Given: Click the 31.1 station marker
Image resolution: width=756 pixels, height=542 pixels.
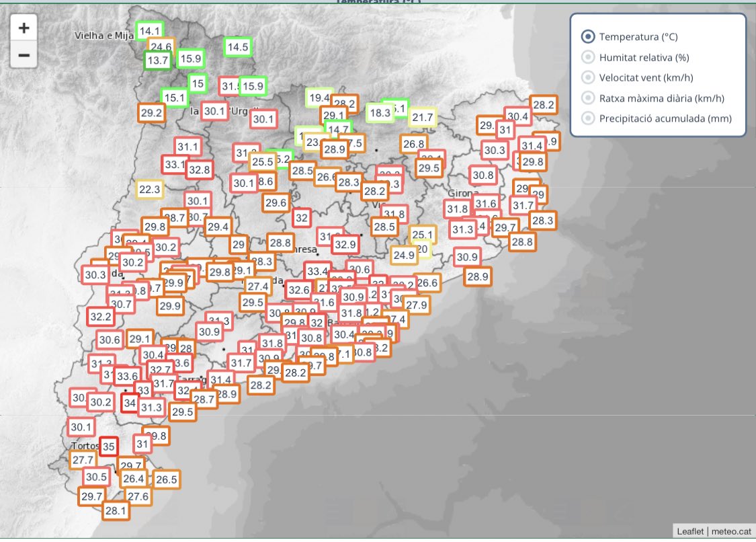Looking at the screenshot, I should pyautogui.click(x=187, y=147).
